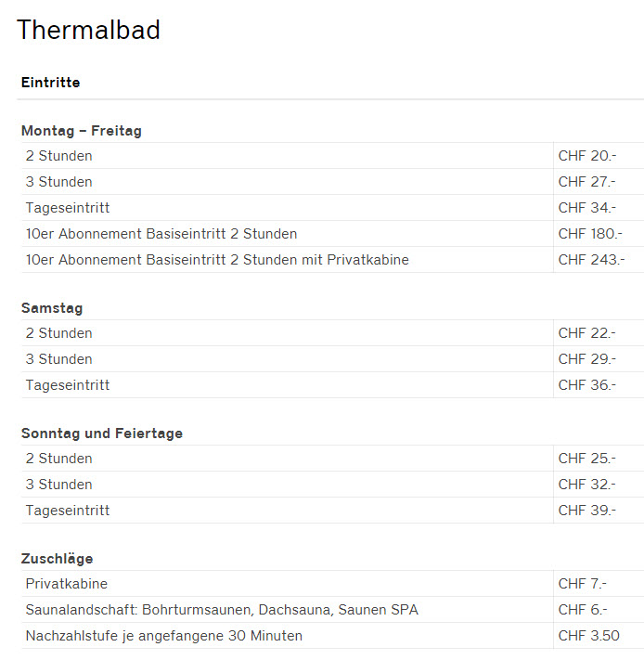Select the Samstag subheading
Screen dimensions: 644x660
[52, 308]
